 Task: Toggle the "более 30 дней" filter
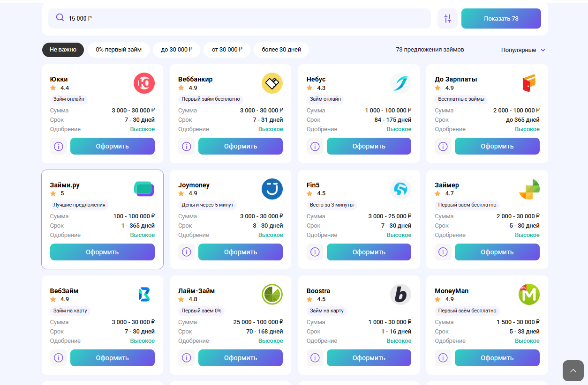tap(281, 50)
